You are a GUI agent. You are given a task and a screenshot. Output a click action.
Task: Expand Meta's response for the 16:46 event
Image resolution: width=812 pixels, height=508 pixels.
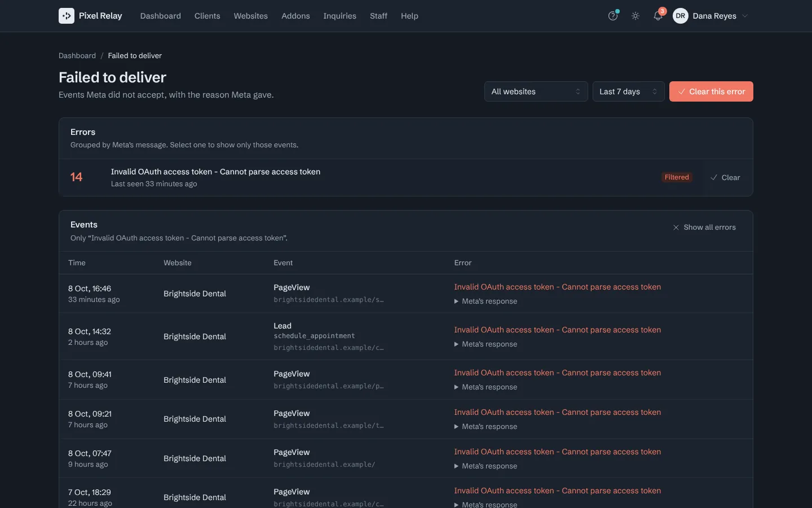486,301
